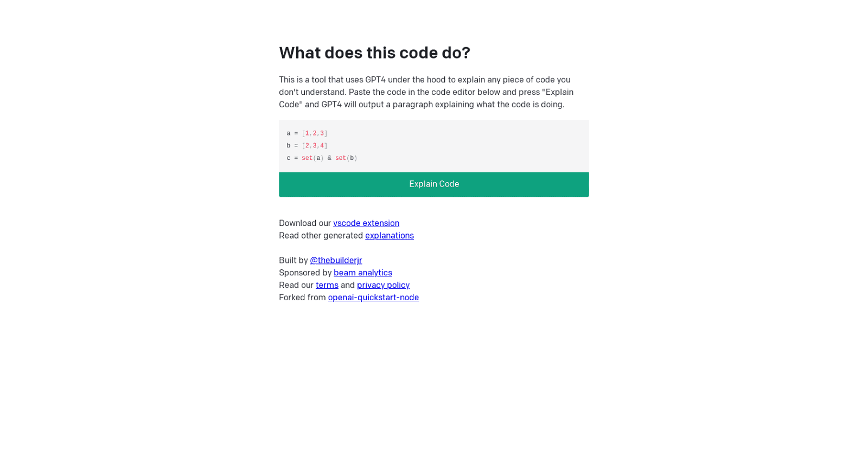
Task: Visit the openai-quickstart-node repository link
Action: click(373, 297)
